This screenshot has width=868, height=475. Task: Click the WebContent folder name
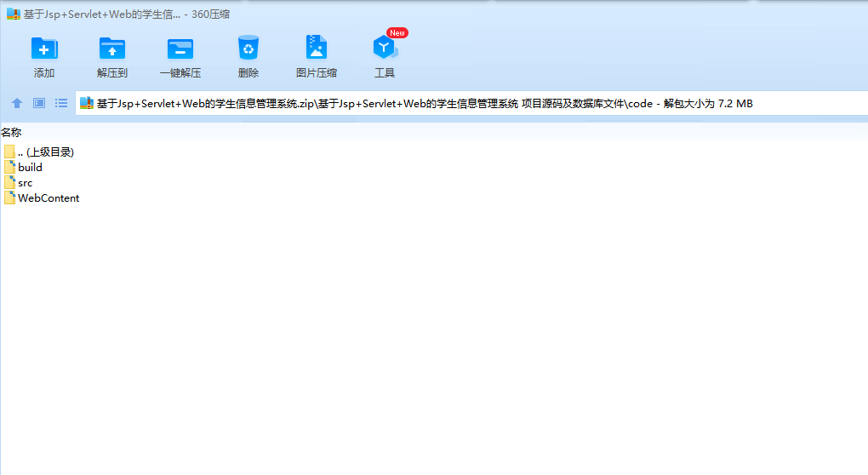click(x=49, y=198)
